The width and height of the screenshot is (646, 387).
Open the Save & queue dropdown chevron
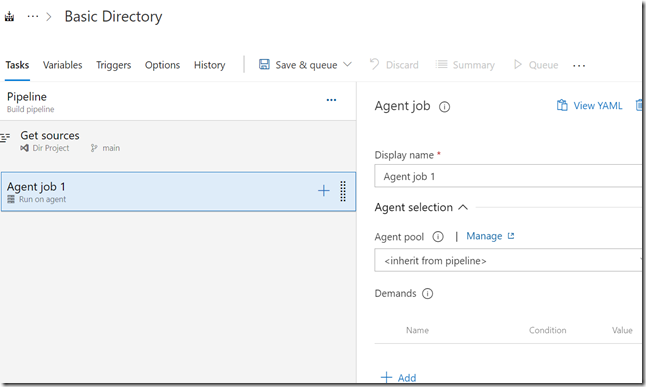pyautogui.click(x=347, y=64)
